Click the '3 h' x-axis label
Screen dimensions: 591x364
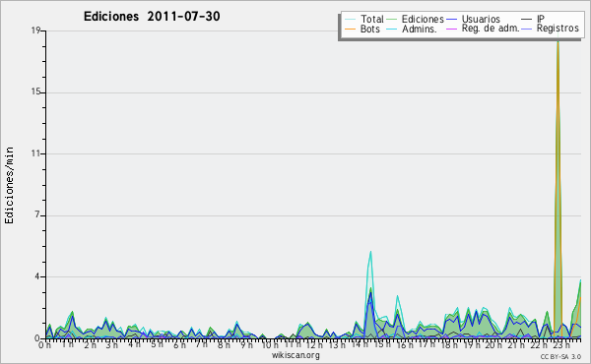pos(111,344)
